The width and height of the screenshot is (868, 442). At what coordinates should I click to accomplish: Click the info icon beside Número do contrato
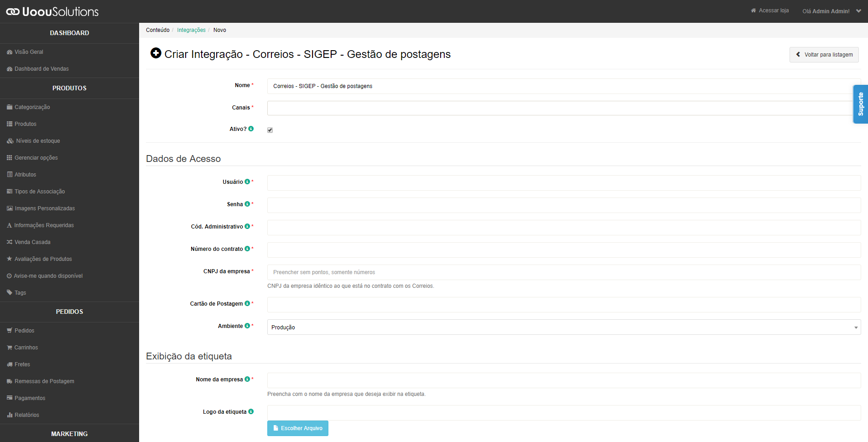click(x=247, y=249)
